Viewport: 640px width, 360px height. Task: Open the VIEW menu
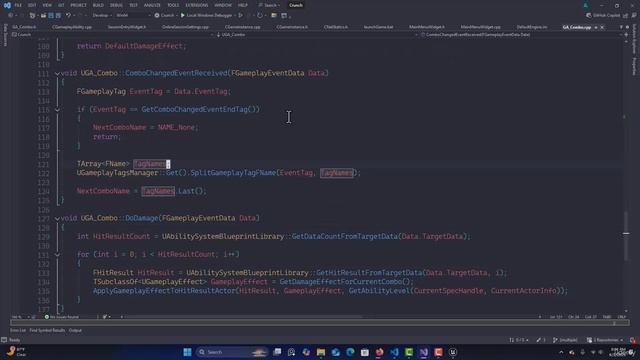47,5
